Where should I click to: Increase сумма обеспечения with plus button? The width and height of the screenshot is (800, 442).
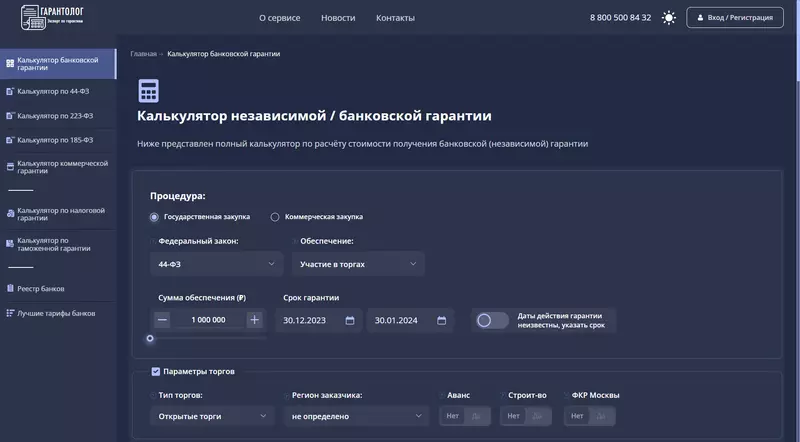(x=254, y=320)
